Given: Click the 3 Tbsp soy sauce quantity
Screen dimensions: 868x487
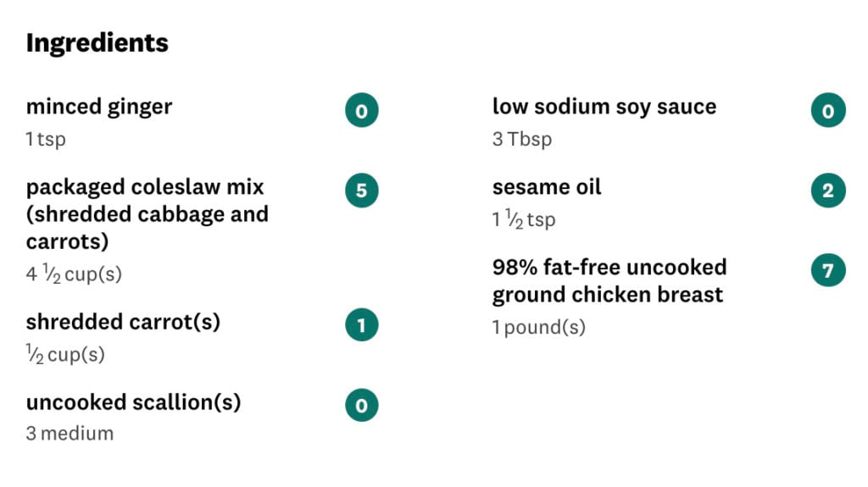Looking at the screenshot, I should click(x=522, y=139).
